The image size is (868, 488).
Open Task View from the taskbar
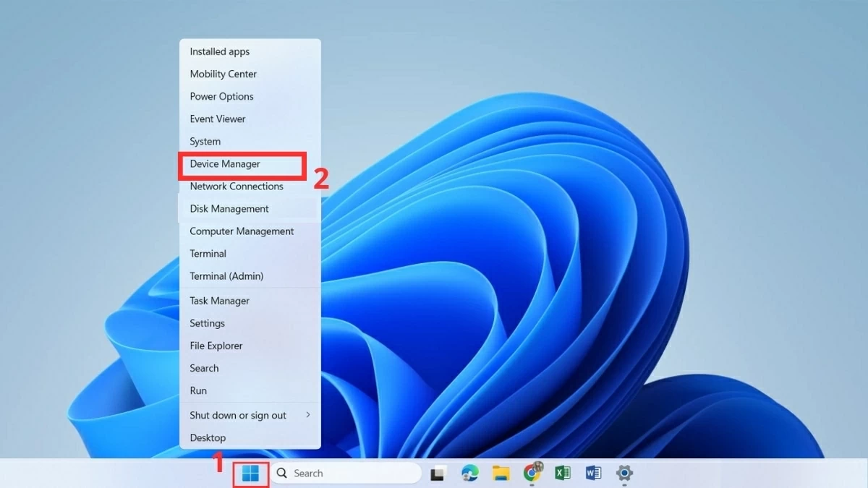point(438,473)
